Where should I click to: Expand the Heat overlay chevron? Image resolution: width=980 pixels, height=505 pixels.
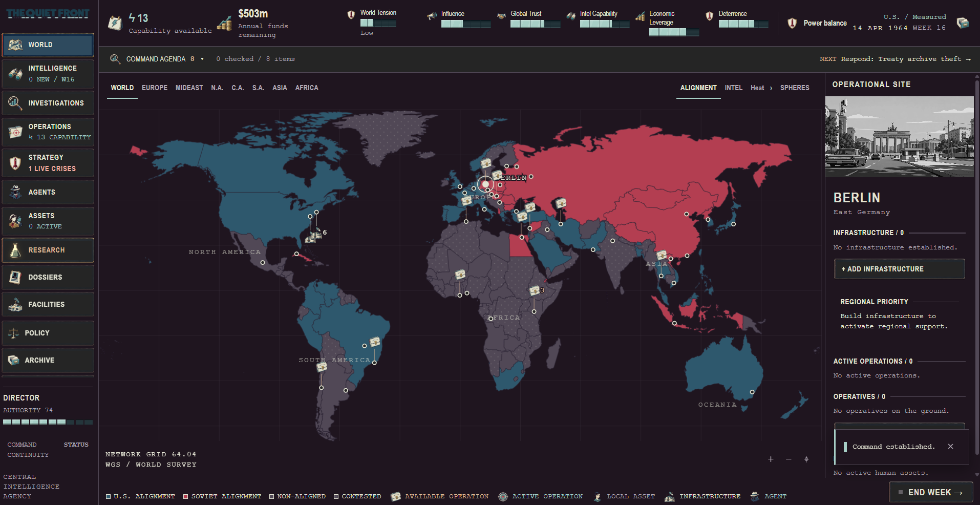point(771,88)
